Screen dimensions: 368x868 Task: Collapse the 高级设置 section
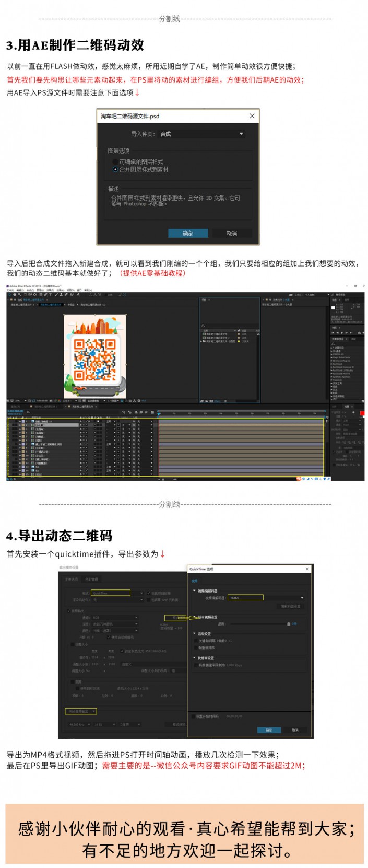[194, 633]
